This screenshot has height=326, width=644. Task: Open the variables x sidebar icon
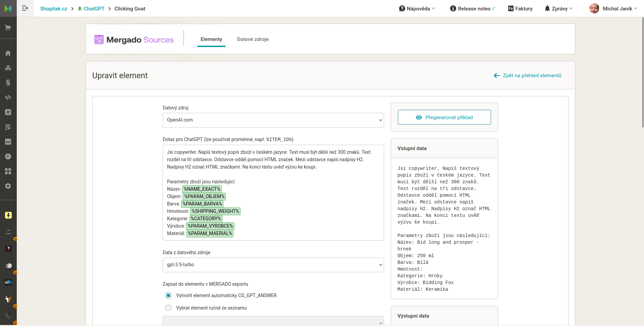point(8,112)
